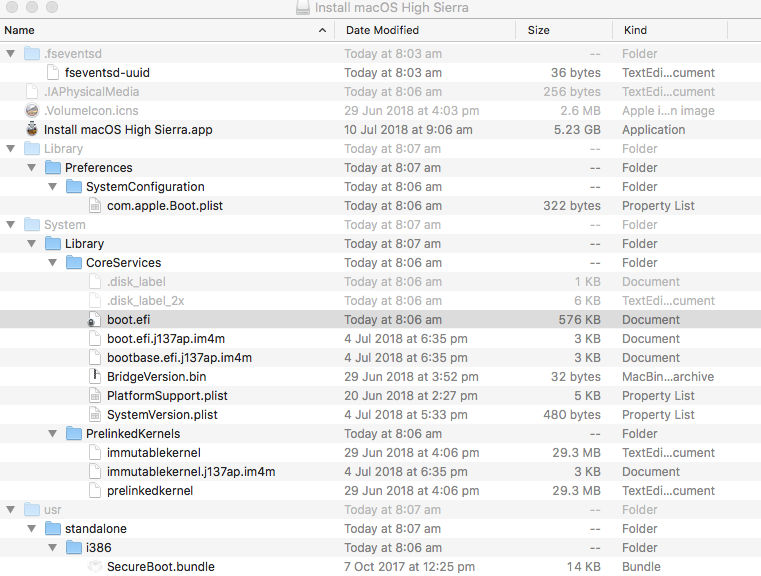Click the 'Application' kind label
Image resolution: width=761 pixels, height=576 pixels.
[x=654, y=130]
